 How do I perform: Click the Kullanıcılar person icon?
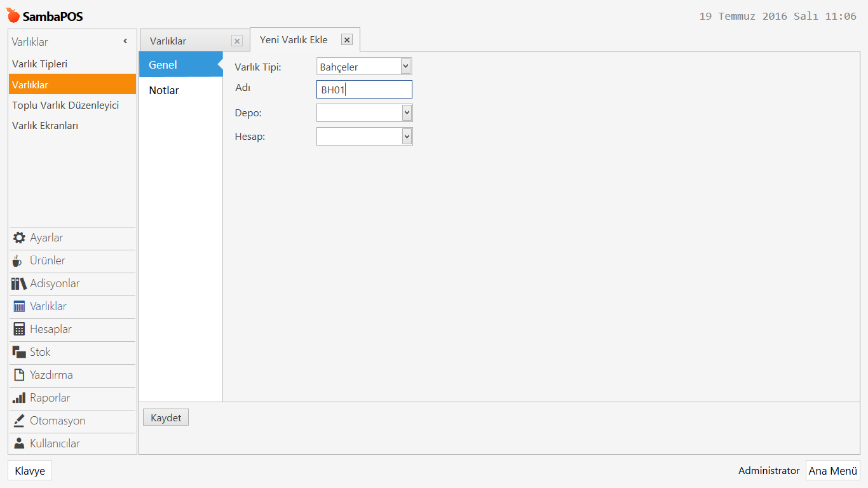(19, 444)
